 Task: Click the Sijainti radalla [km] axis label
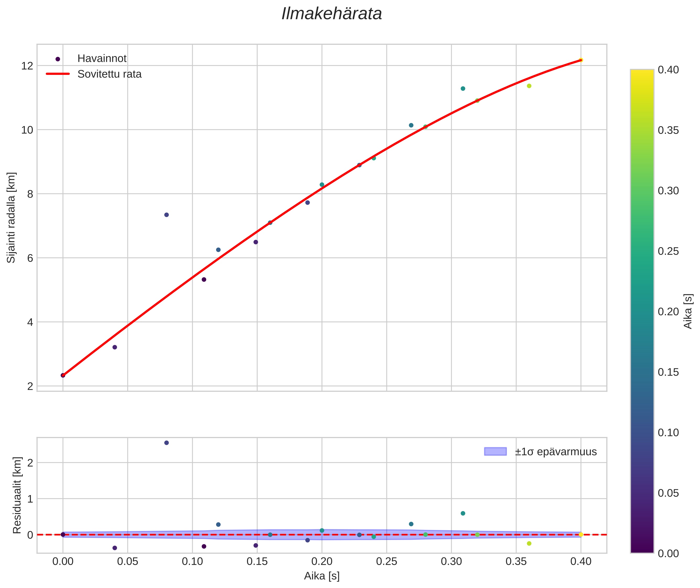pyautogui.click(x=11, y=217)
